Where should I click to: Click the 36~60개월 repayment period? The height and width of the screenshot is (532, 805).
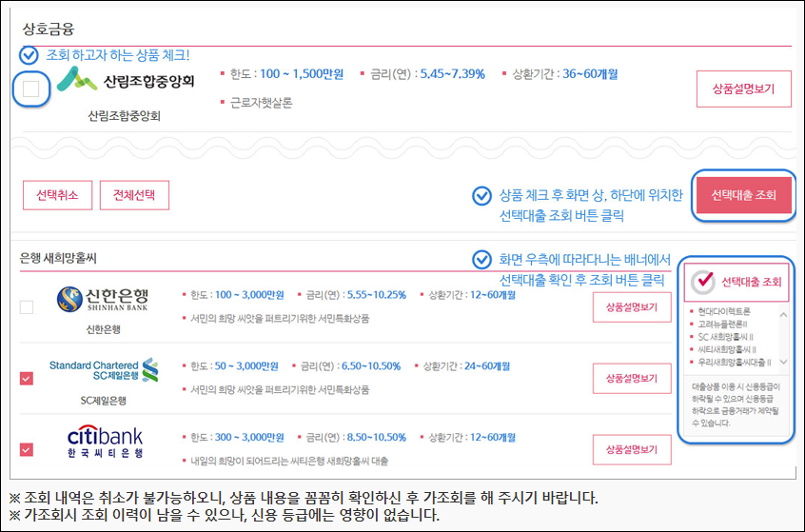pos(590,74)
